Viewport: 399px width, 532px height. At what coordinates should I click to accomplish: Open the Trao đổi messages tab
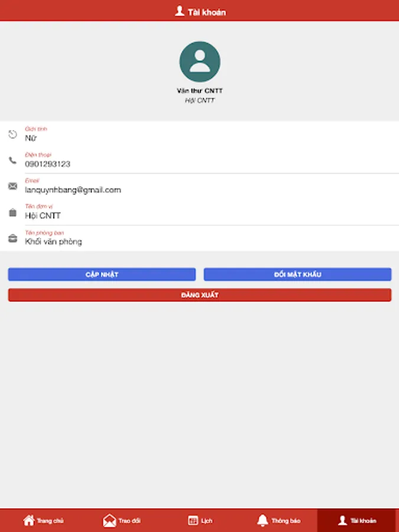click(121, 520)
